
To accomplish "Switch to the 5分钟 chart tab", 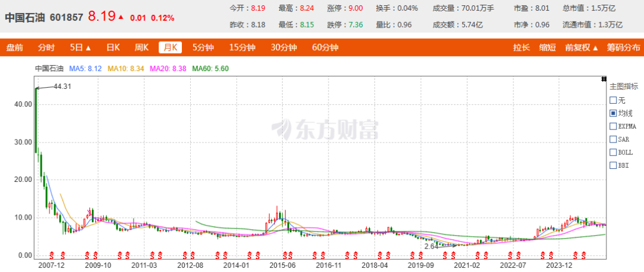I will [203, 48].
